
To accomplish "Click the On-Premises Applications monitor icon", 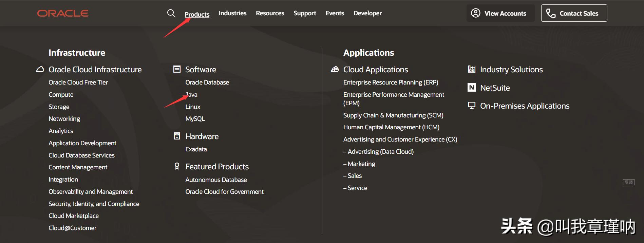I will point(472,106).
